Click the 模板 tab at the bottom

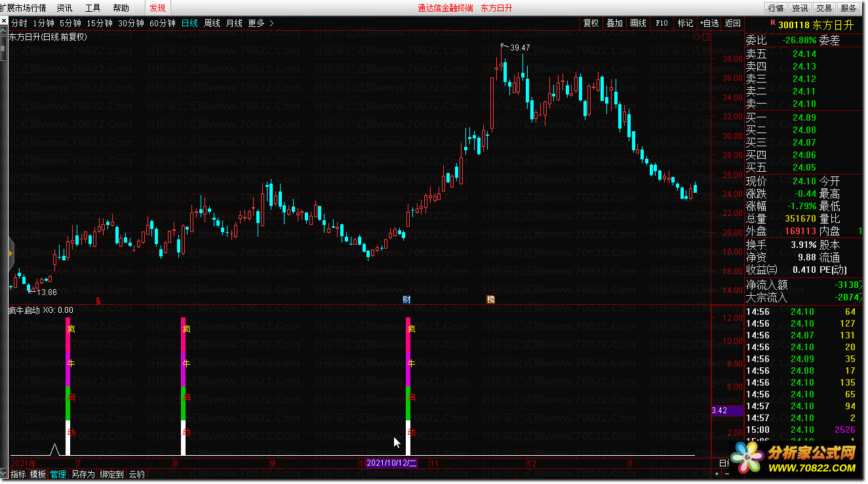tap(38, 474)
